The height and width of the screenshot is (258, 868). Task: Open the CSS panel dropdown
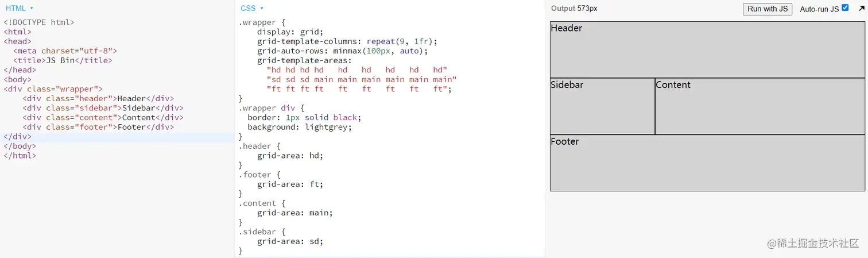tap(252, 8)
